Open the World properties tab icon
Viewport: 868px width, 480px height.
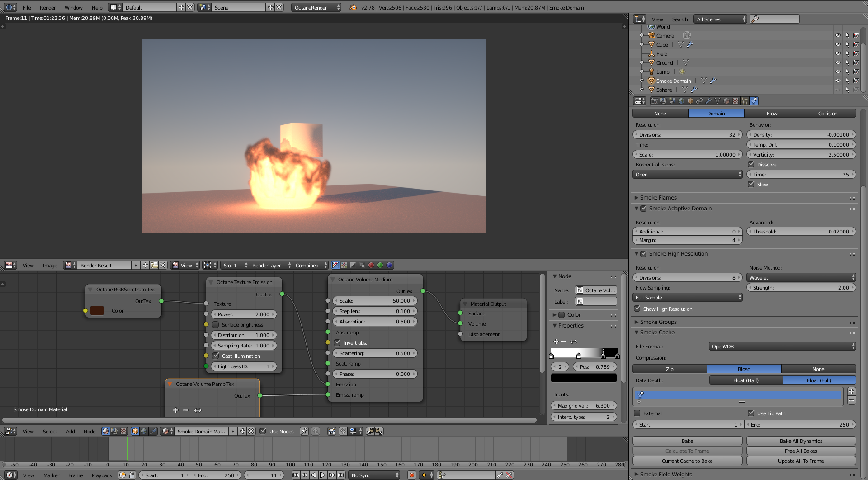pos(681,101)
